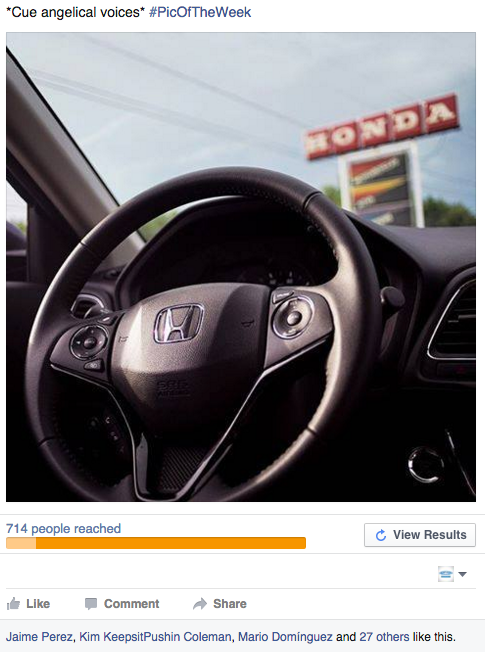Image resolution: width=485 pixels, height=652 pixels.
Task: Open the posting-as dropdown arrow
Action: [463, 575]
